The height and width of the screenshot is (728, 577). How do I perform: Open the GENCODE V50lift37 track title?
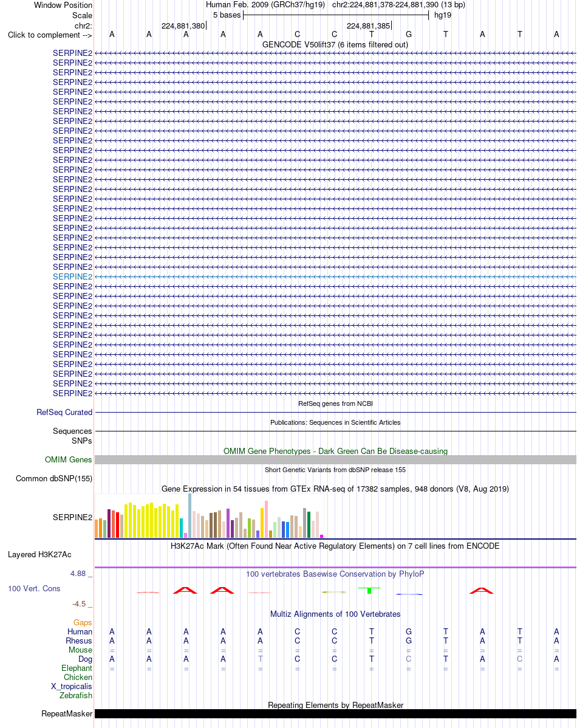[x=335, y=44]
